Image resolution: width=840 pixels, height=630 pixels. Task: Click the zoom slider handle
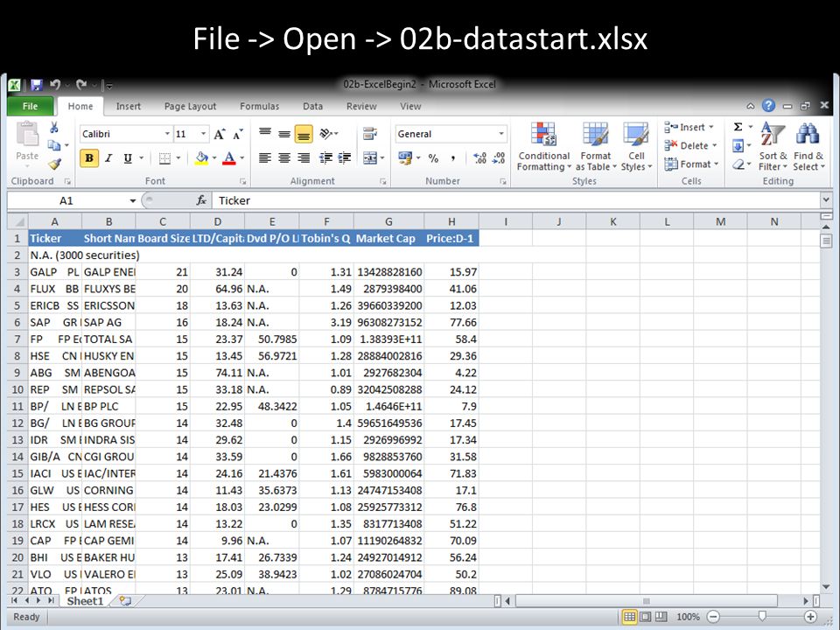762,617
